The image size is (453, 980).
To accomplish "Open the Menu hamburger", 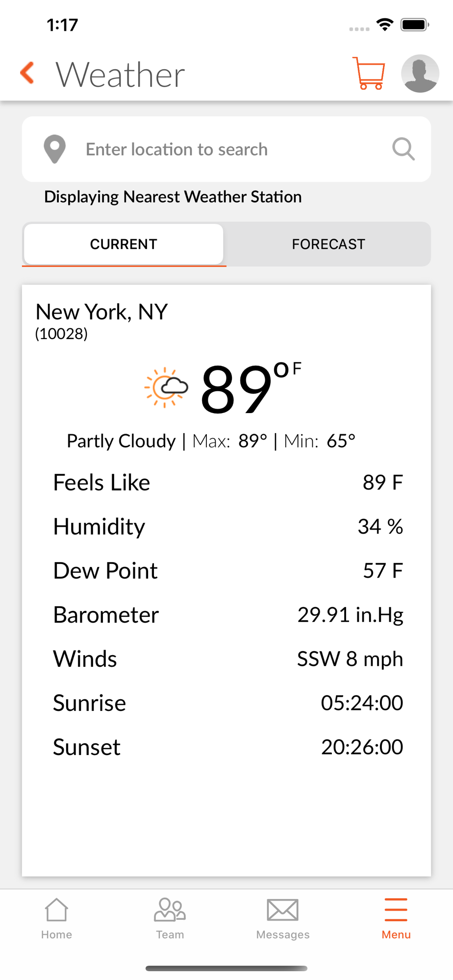I will click(396, 919).
